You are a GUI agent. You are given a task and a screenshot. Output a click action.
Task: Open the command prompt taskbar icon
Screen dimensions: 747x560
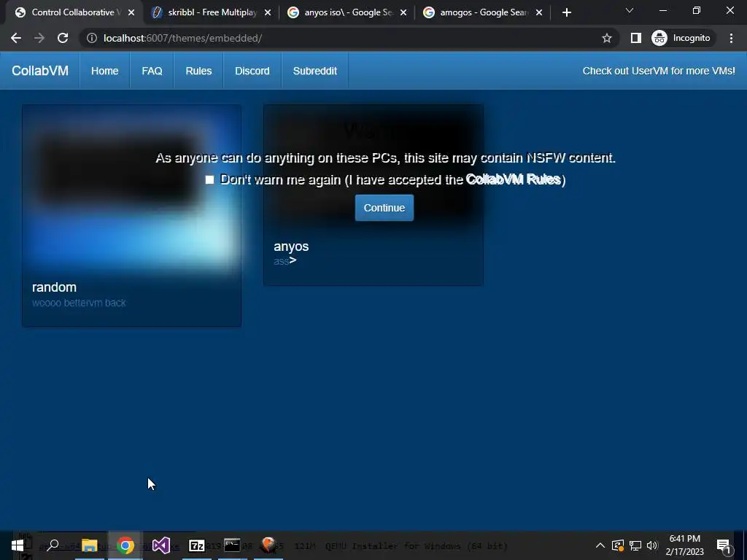[232, 545]
